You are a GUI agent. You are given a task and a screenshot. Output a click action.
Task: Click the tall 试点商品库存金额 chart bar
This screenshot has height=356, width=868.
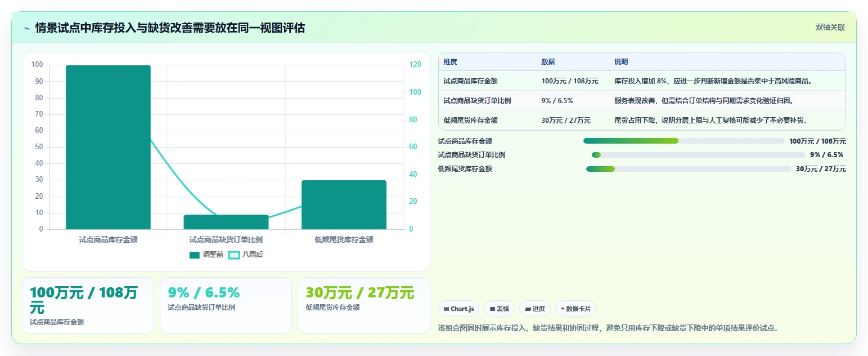click(108, 148)
